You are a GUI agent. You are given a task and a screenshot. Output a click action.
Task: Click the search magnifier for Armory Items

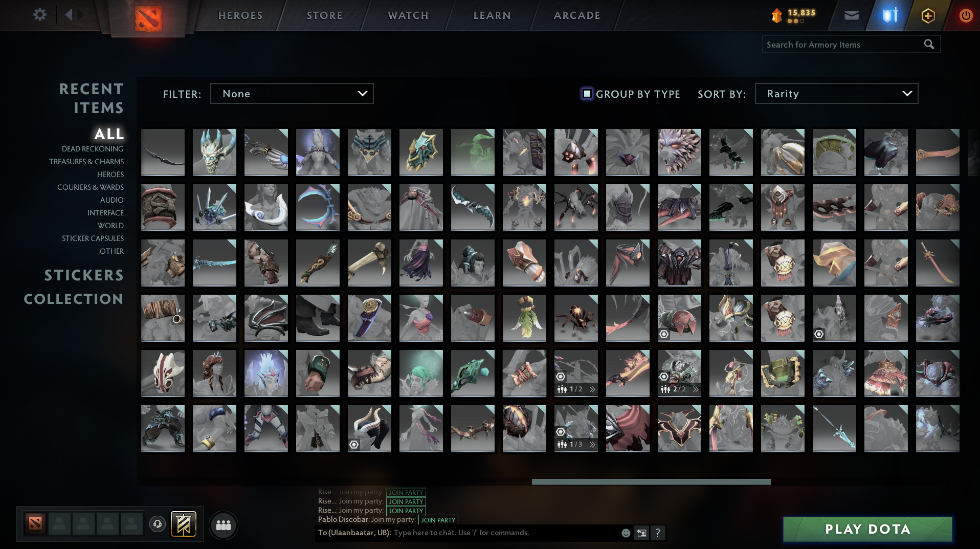coord(928,45)
